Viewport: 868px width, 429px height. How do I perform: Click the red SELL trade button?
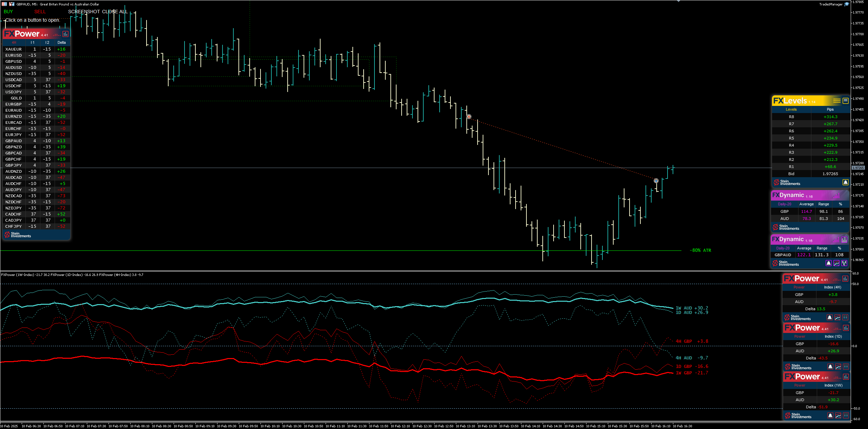coord(40,12)
